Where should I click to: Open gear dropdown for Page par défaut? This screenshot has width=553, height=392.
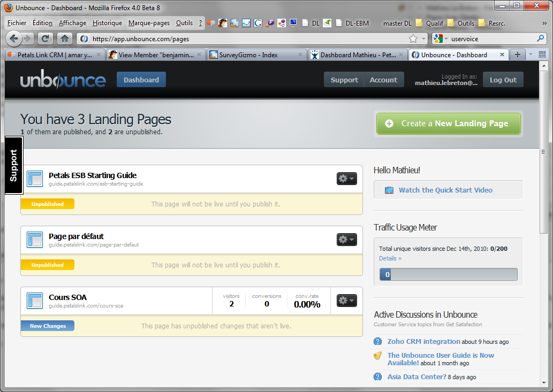point(346,240)
